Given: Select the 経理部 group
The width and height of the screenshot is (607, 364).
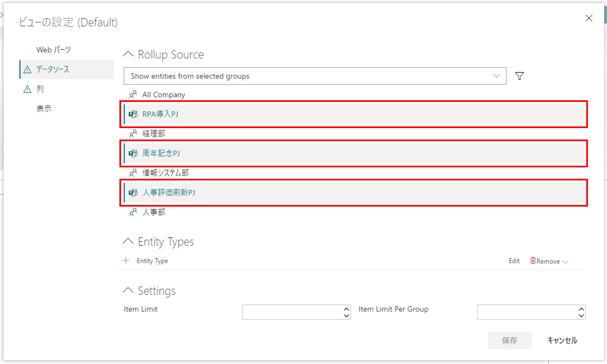Looking at the screenshot, I should point(154,134).
